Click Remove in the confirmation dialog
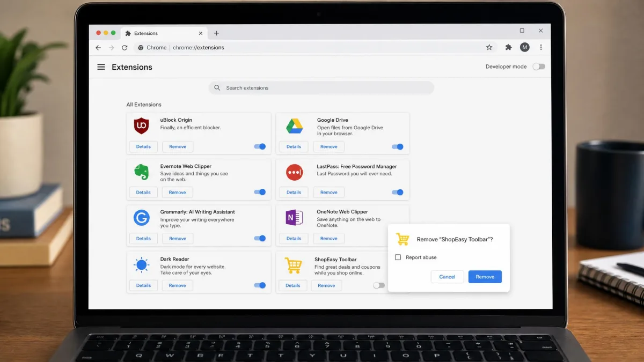 click(x=485, y=277)
